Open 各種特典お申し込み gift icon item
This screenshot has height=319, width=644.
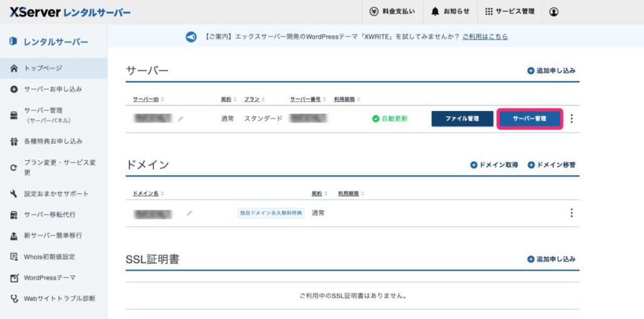point(53,141)
